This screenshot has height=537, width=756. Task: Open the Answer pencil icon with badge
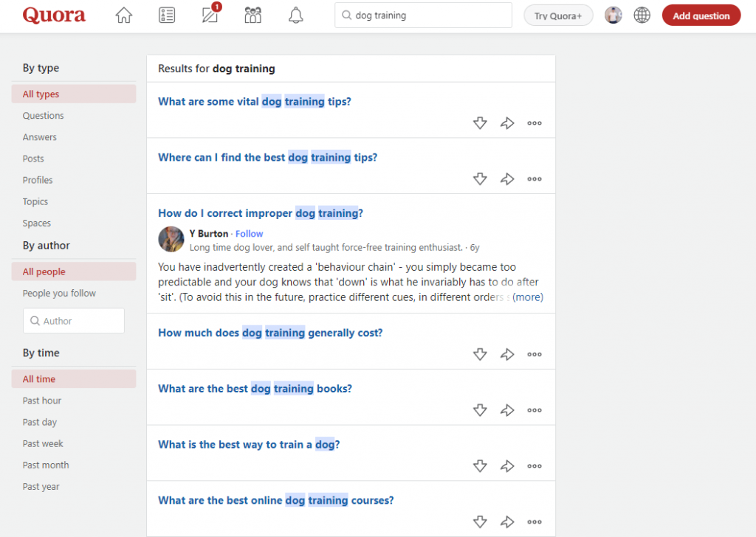(210, 15)
